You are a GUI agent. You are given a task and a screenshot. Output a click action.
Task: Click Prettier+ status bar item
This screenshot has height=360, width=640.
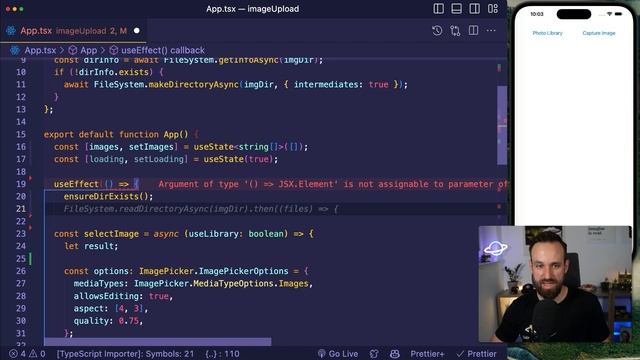427,354
